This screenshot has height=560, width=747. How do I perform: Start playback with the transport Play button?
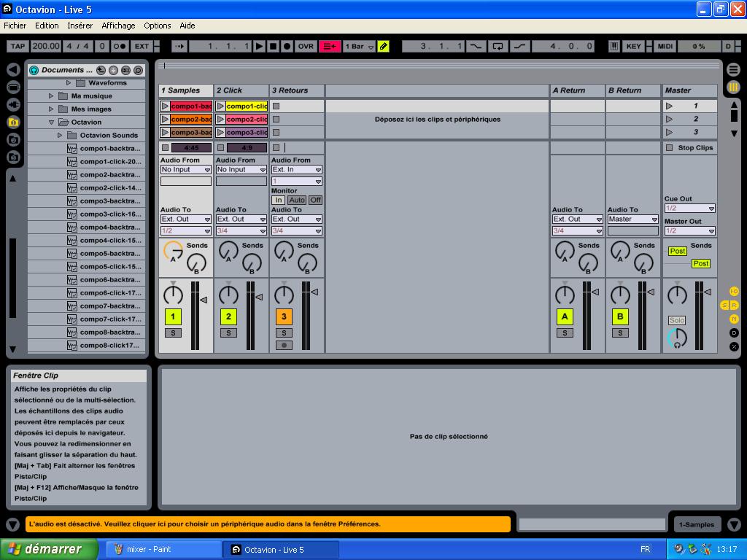[x=259, y=46]
